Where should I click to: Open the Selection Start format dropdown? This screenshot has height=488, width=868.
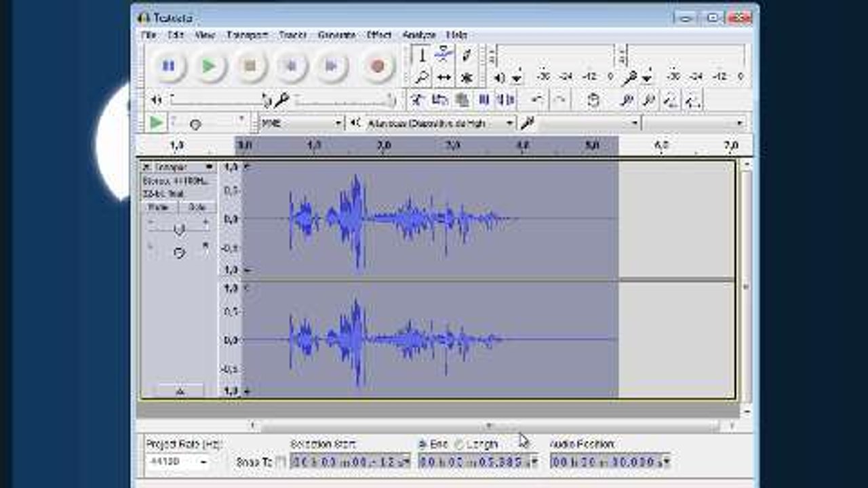(x=406, y=462)
